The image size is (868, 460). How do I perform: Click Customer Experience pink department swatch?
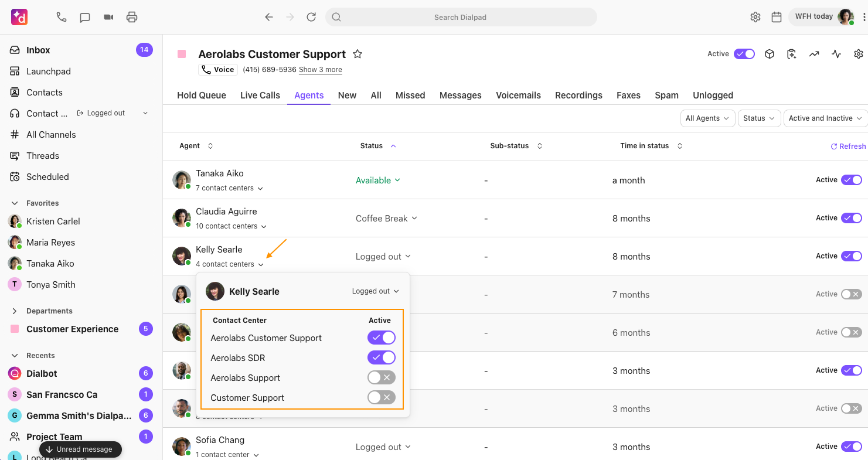pos(15,329)
